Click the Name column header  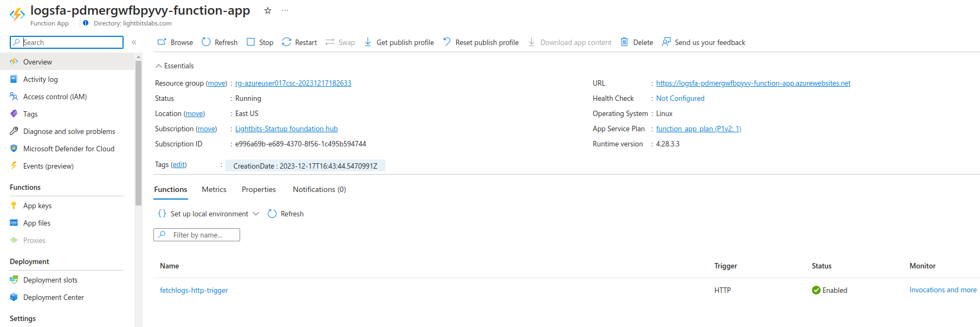(x=170, y=266)
